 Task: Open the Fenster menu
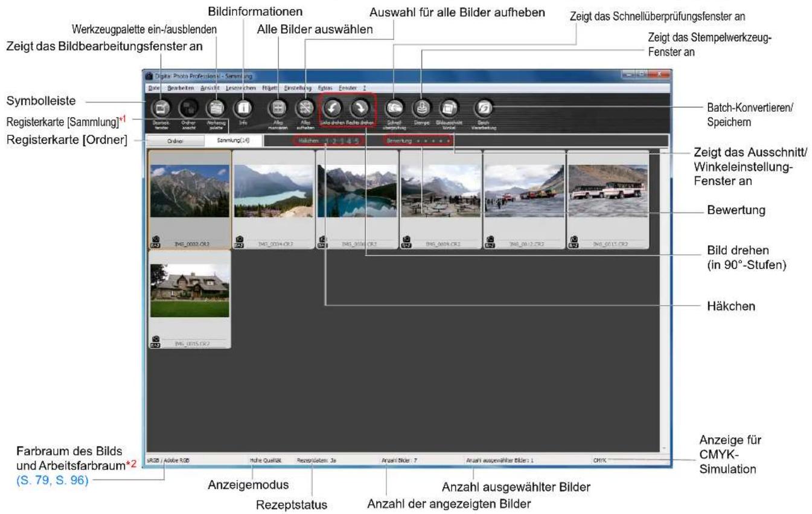[349, 88]
